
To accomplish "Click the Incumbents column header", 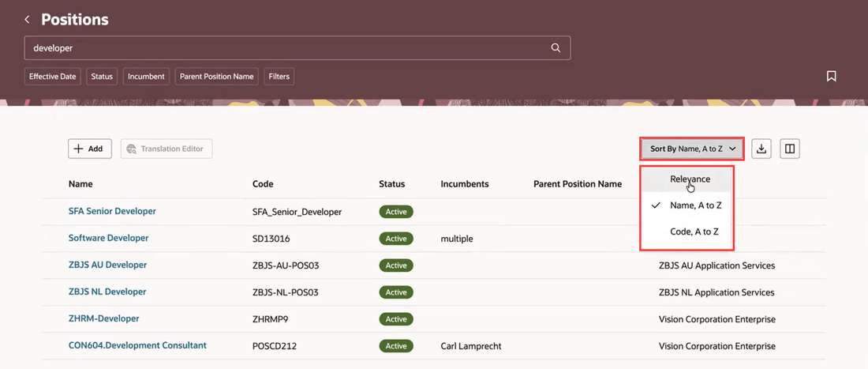I will pyautogui.click(x=465, y=184).
